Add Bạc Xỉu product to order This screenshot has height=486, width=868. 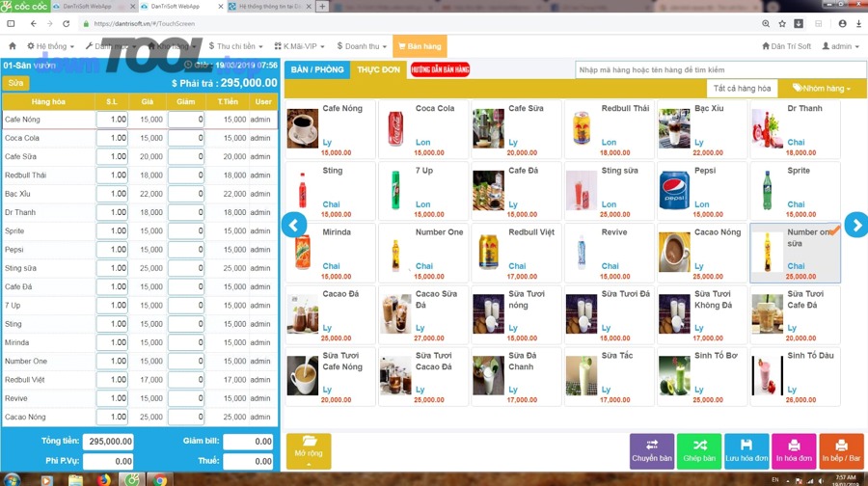pyautogui.click(x=703, y=129)
